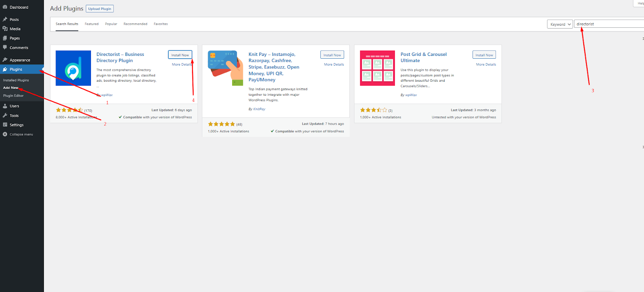644x292 pixels.
Task: Install the Directorist Business Directory plugin
Action: click(x=180, y=55)
